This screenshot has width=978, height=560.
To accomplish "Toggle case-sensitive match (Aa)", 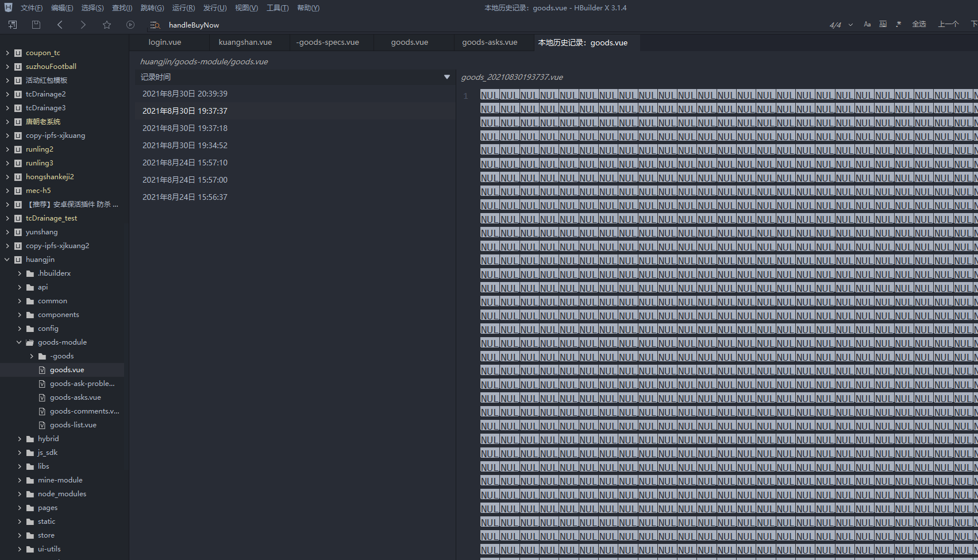I will pyautogui.click(x=867, y=24).
